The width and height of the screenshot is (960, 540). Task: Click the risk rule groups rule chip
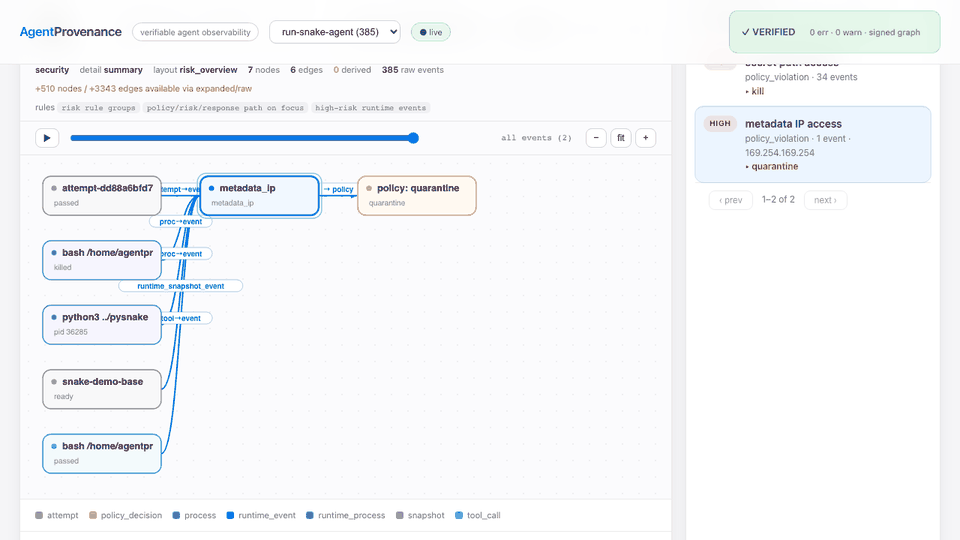point(99,108)
